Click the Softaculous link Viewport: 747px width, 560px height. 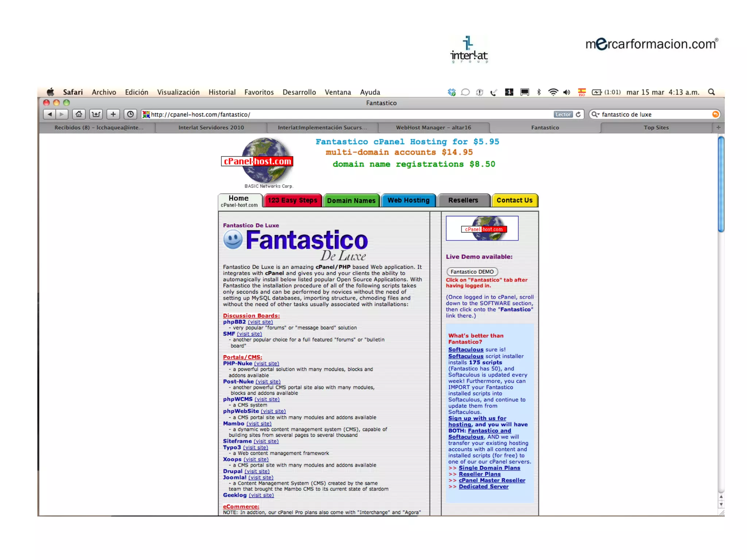[x=465, y=350]
